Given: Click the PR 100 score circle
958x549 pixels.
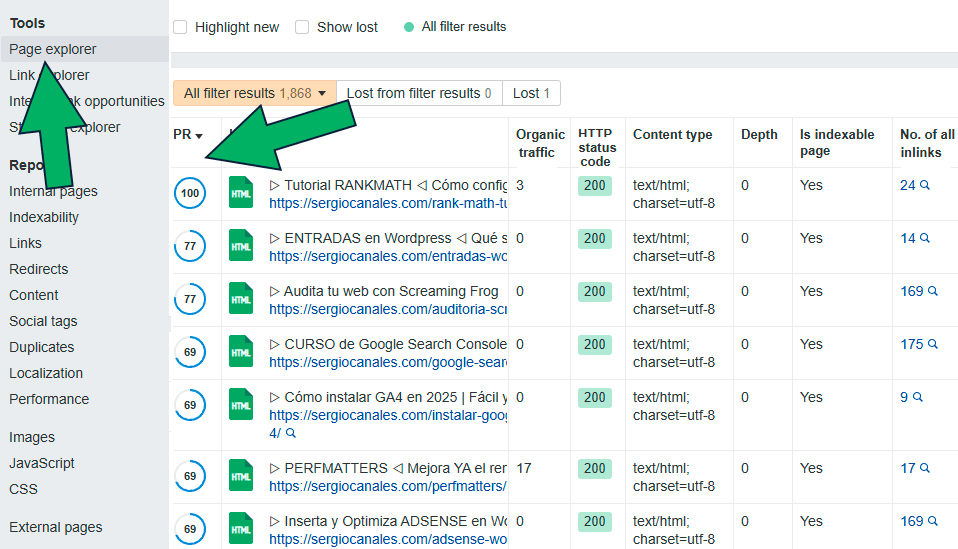Looking at the screenshot, I should pos(190,193).
